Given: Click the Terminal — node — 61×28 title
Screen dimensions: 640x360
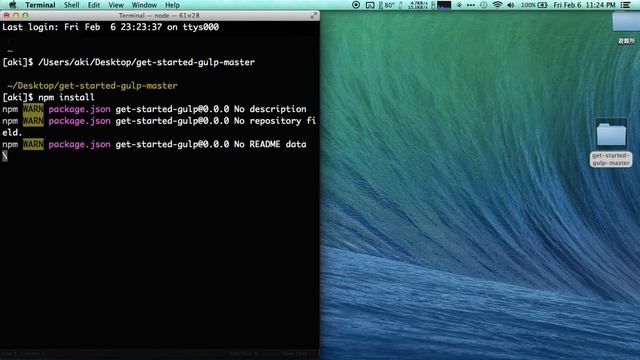Looking at the screenshot, I should click(x=159, y=16).
